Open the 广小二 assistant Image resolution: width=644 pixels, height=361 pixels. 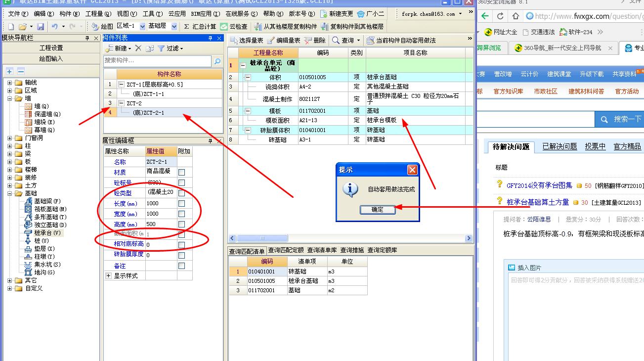pos(371,14)
